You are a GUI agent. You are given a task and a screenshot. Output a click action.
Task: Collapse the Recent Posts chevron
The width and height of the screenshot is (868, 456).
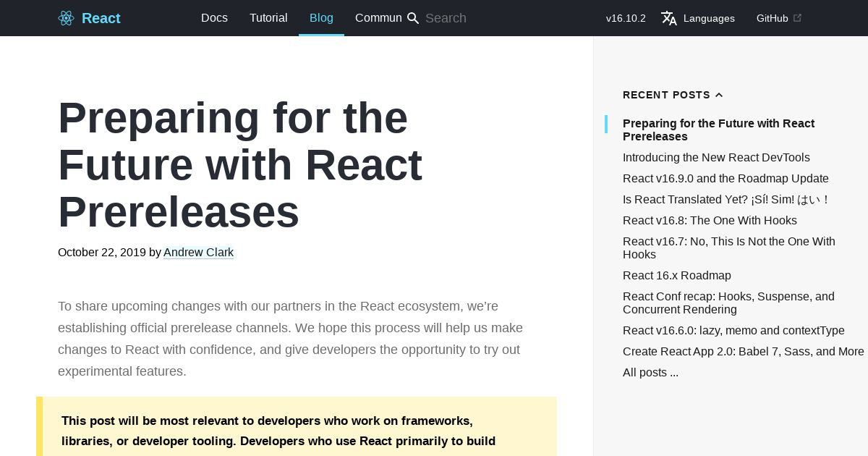(x=719, y=95)
